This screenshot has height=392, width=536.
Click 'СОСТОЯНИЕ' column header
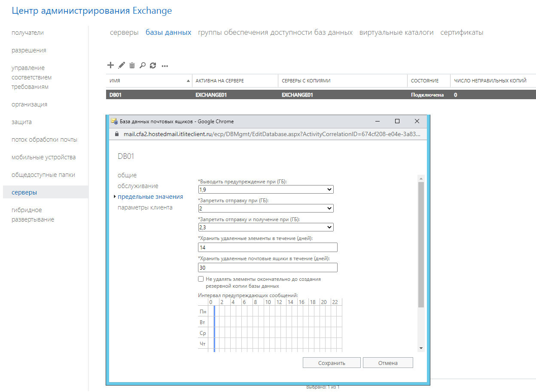(429, 81)
